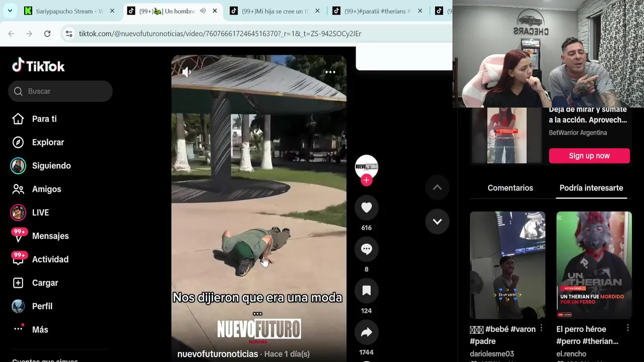Click the #bebé #varon #padre caption

[x=503, y=335]
